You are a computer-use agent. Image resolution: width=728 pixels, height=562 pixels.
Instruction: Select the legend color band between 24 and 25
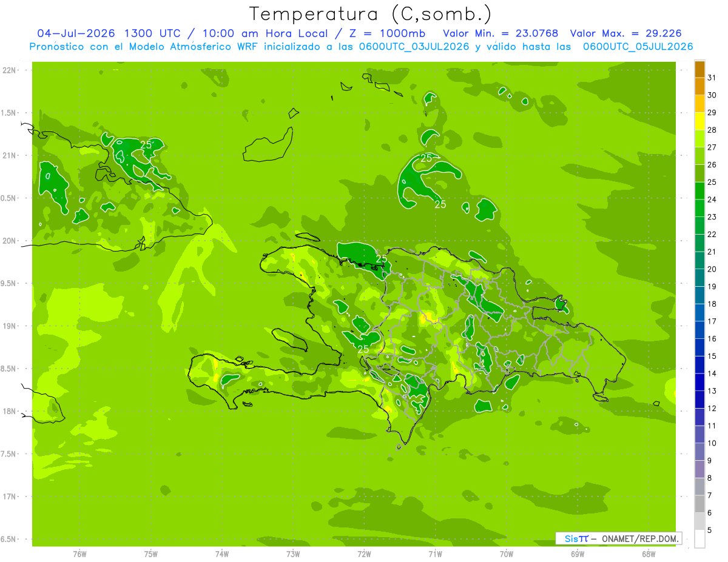pos(699,190)
